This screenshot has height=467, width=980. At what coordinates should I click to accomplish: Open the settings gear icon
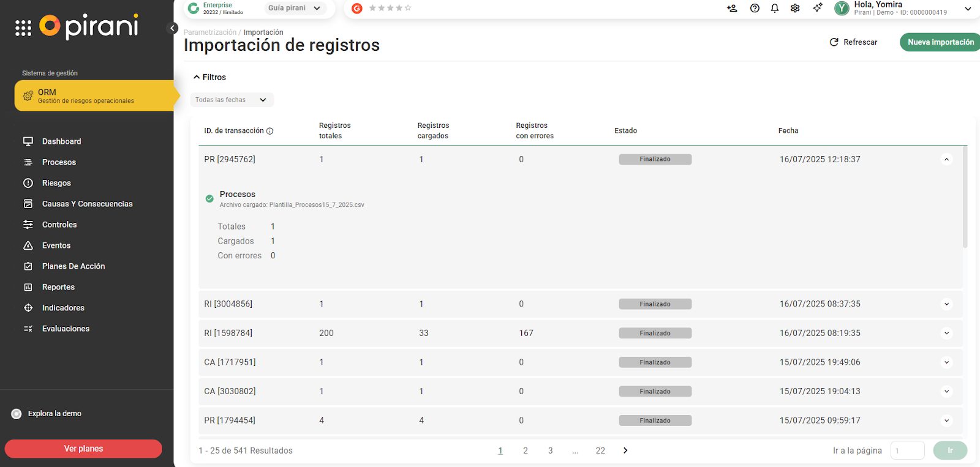[x=795, y=8]
